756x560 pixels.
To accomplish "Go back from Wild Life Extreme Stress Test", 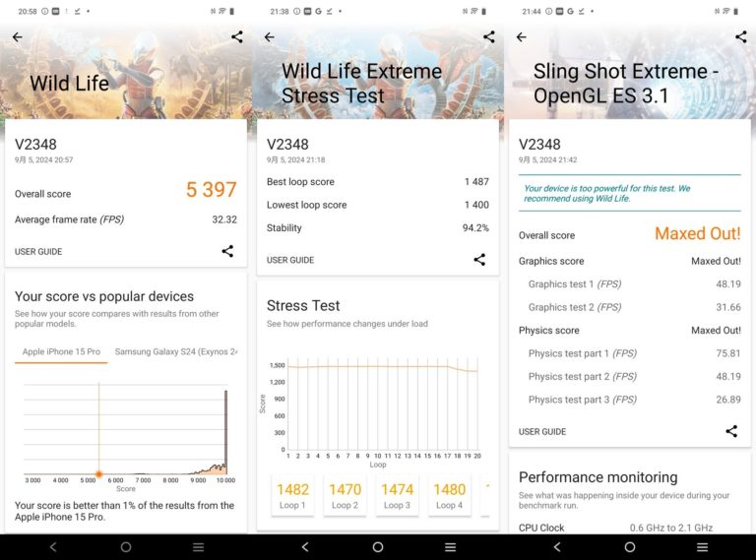I will (269, 37).
